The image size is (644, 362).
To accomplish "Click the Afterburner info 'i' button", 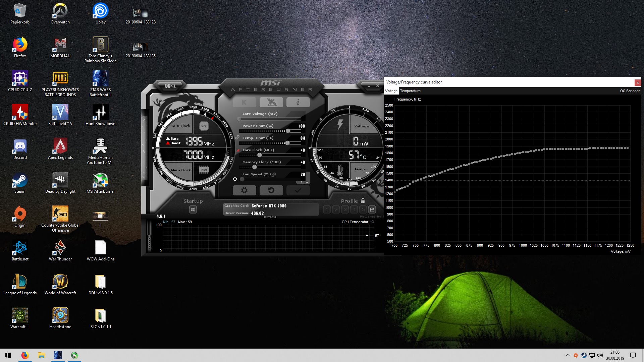I will pyautogui.click(x=298, y=102).
